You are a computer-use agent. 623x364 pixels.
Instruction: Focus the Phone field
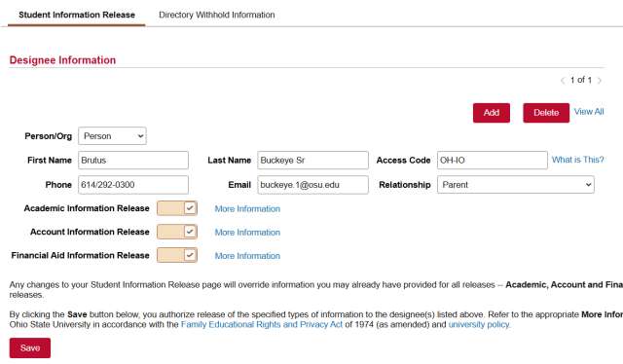tap(133, 185)
